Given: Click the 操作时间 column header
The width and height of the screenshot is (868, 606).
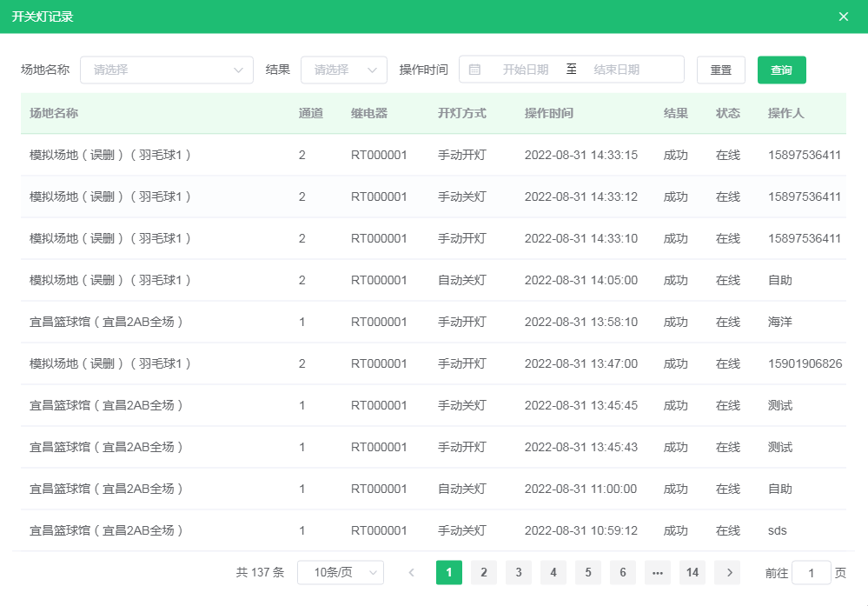Looking at the screenshot, I should 547,113.
